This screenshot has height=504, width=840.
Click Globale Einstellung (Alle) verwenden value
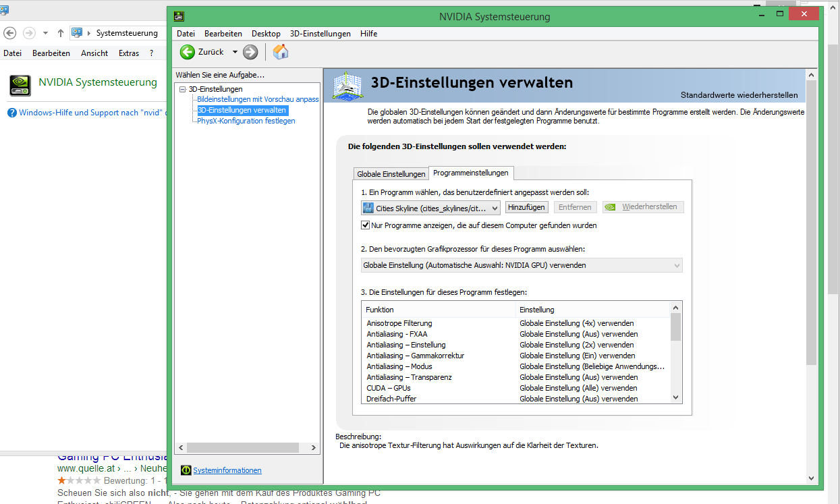[x=578, y=388]
